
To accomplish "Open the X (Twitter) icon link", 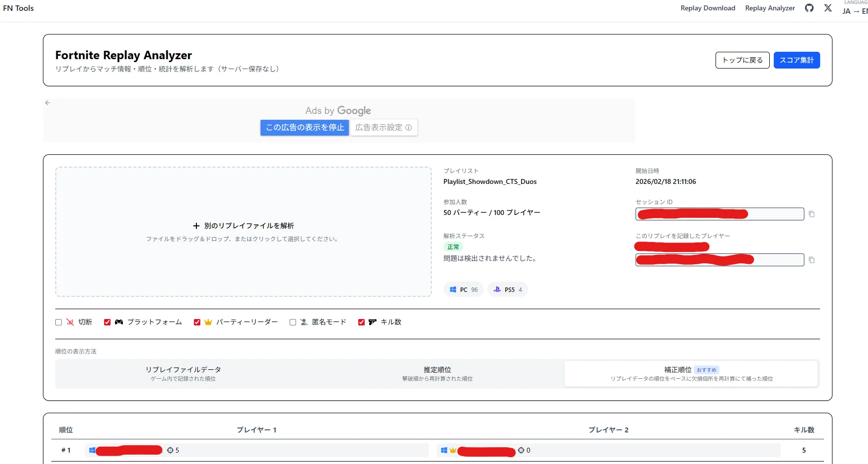I will point(828,8).
